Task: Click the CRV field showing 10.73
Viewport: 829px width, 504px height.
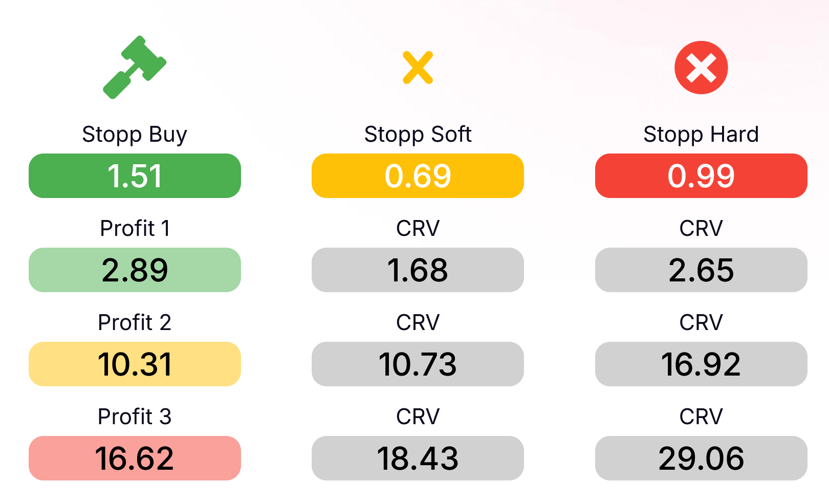Action: [x=418, y=364]
